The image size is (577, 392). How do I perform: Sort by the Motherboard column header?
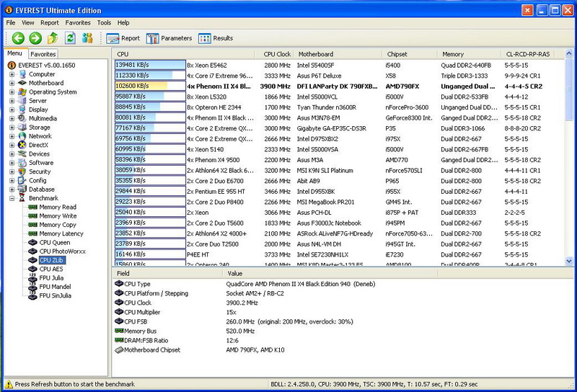click(x=338, y=54)
